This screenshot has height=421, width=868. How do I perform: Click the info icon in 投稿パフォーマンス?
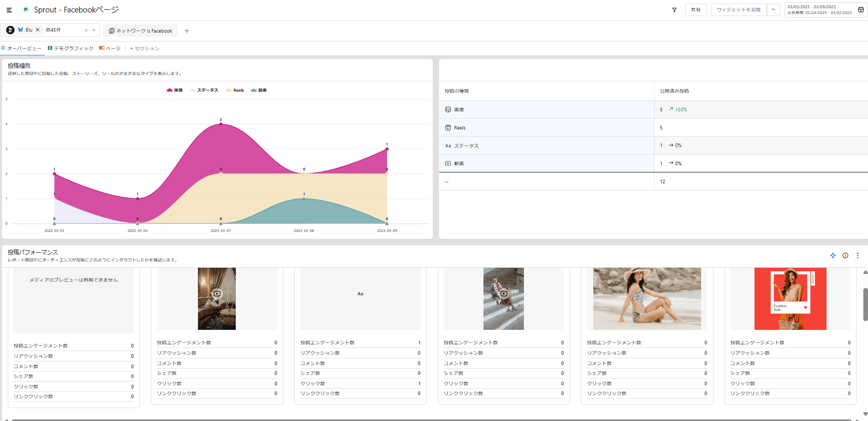coord(845,256)
